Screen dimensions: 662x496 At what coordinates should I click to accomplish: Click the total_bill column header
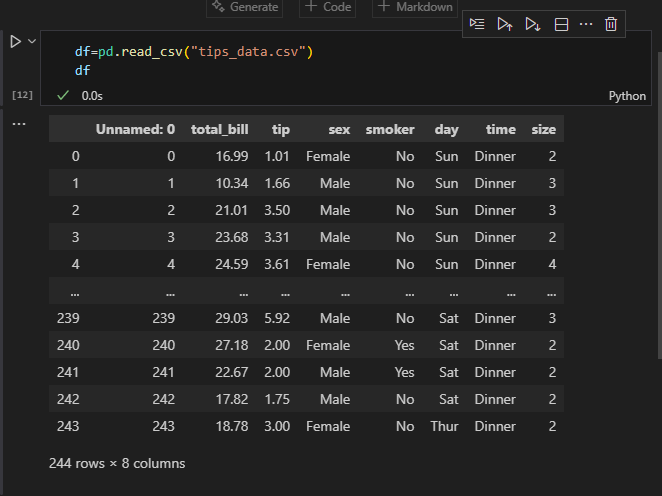pyautogui.click(x=219, y=129)
